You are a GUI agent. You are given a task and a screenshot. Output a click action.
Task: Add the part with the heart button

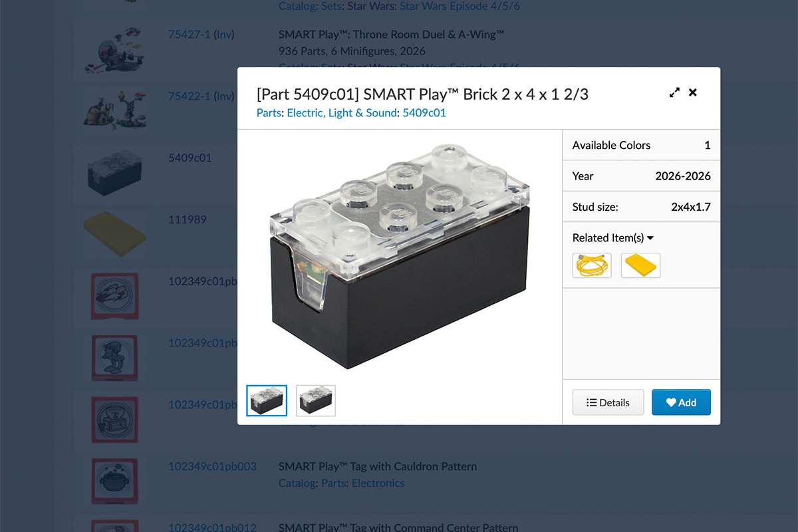[x=681, y=402]
